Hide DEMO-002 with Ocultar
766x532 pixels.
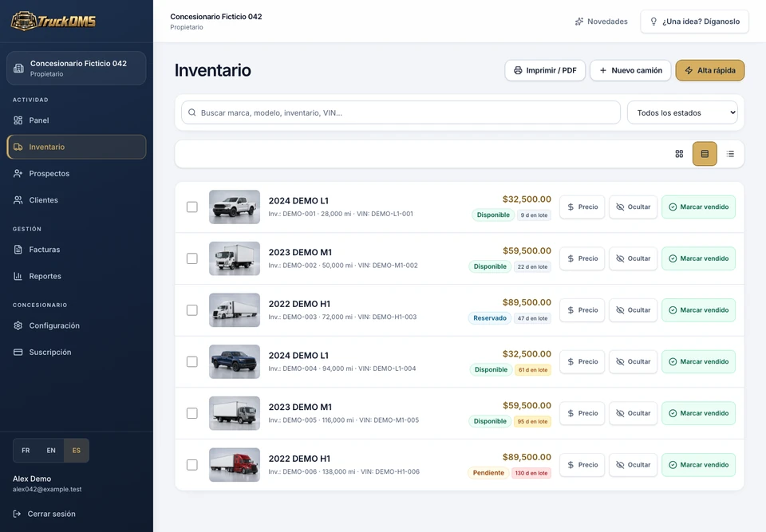pyautogui.click(x=633, y=258)
